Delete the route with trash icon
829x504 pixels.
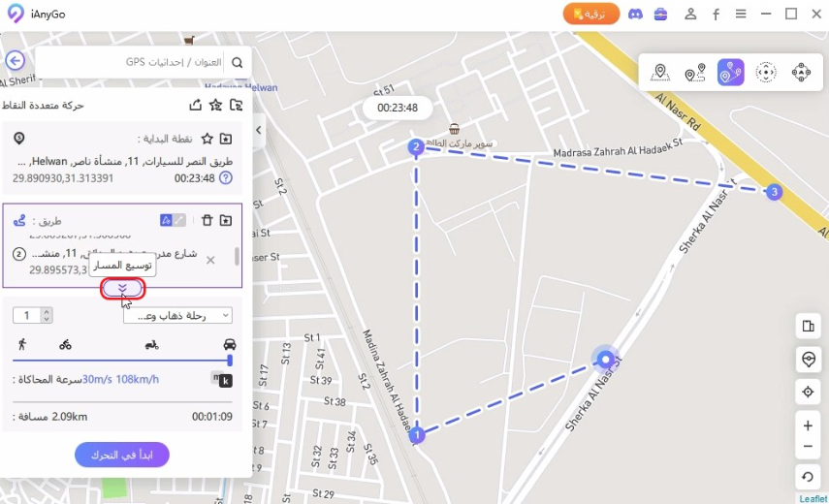(x=207, y=221)
